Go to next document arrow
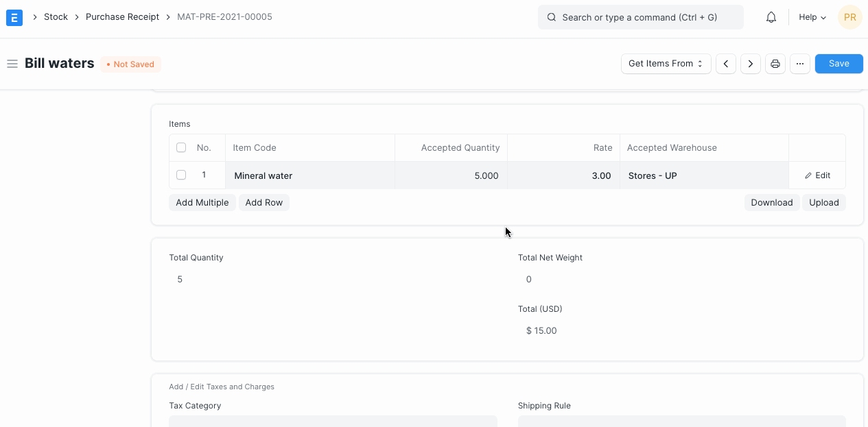The height and width of the screenshot is (427, 868). 751,64
